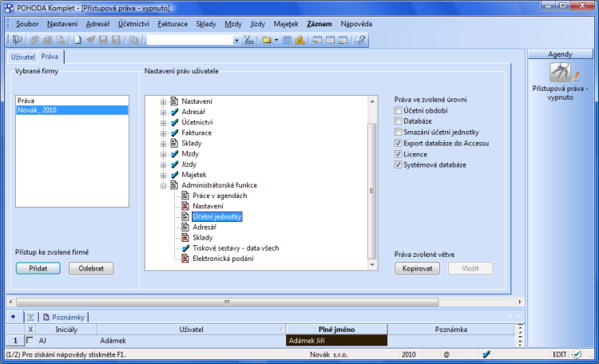Viewport: 599px width, 364px height.
Task: Click the Přidat button
Action: pyautogui.click(x=38, y=268)
